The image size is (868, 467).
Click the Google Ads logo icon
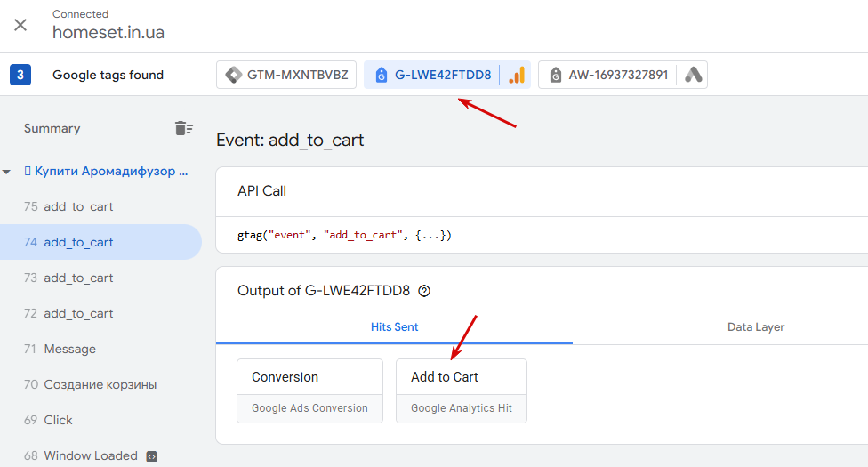tap(693, 75)
